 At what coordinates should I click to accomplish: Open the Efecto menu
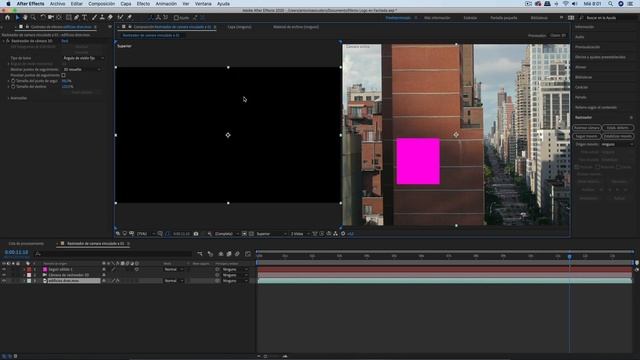[x=143, y=4]
